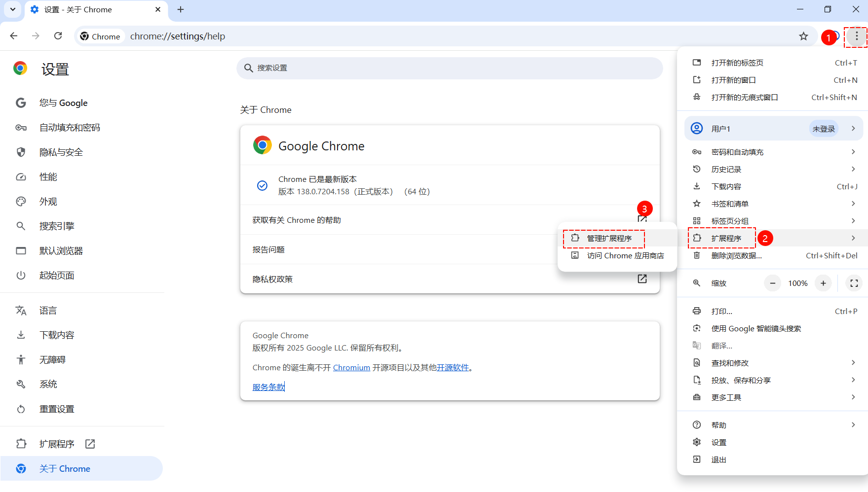Choose 使用 Google 智能镜头搜索 item
This screenshot has width=868, height=492.
[x=772, y=328]
